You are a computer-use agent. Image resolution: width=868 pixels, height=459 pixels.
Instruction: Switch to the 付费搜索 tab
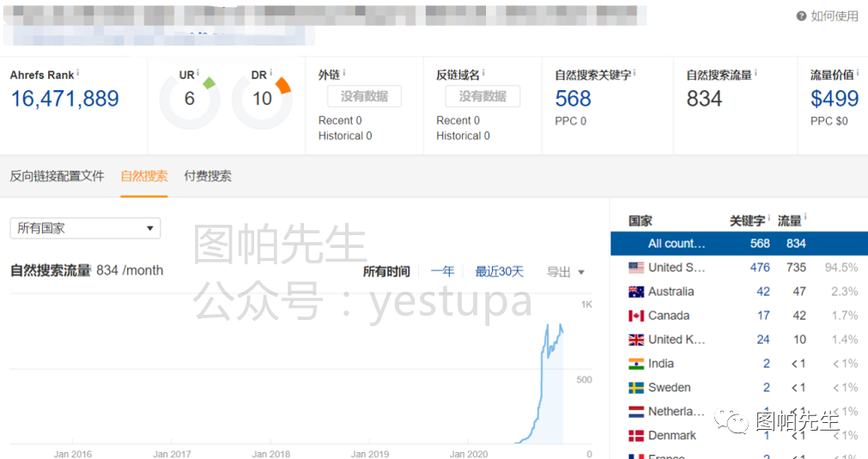click(208, 176)
